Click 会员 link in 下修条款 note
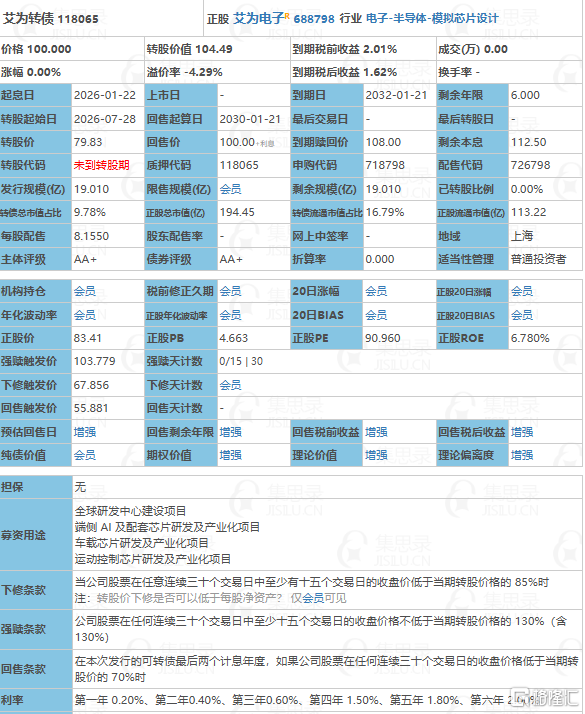585x714 pixels. (313, 598)
